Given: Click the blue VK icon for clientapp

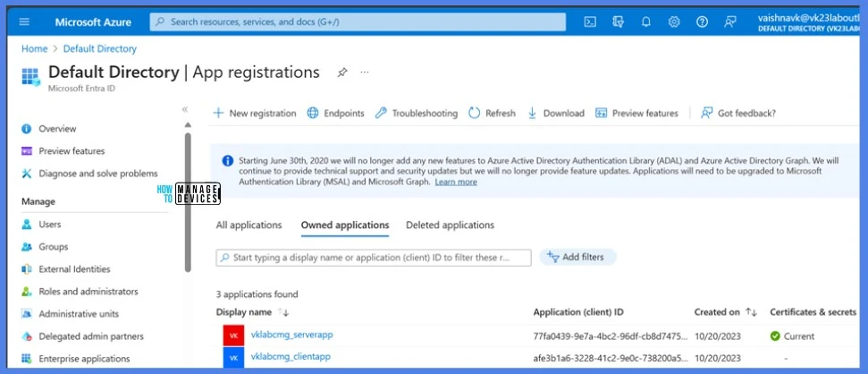Looking at the screenshot, I should click(233, 357).
